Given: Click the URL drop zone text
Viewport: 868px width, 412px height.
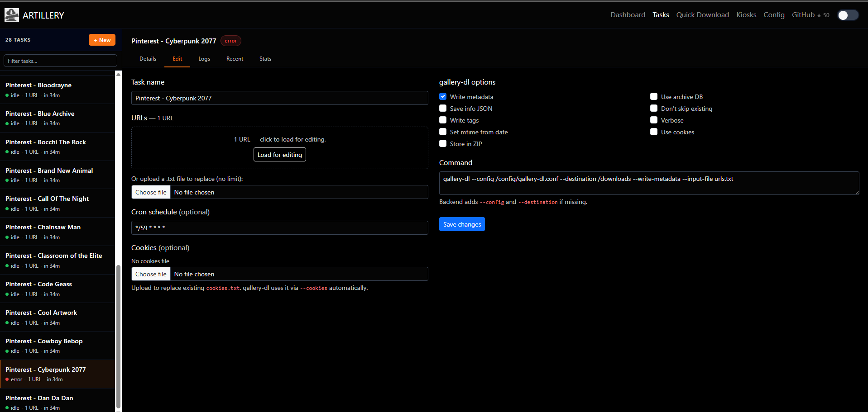Looking at the screenshot, I should click(x=279, y=139).
